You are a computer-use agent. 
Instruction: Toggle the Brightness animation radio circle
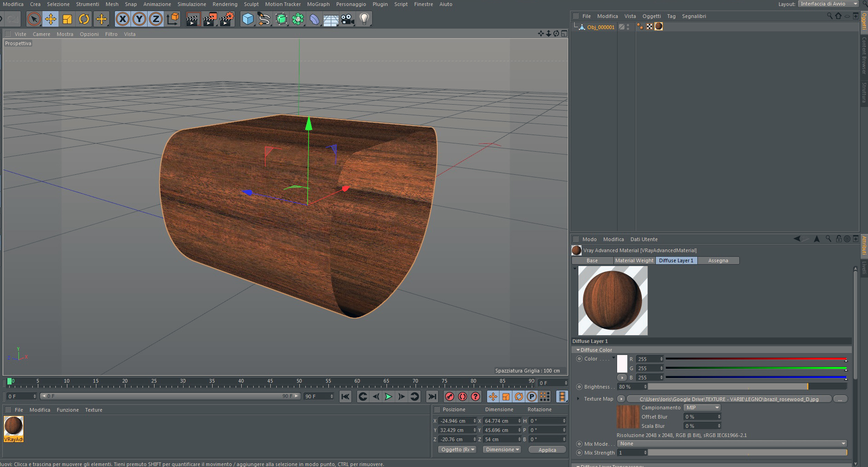(x=579, y=387)
